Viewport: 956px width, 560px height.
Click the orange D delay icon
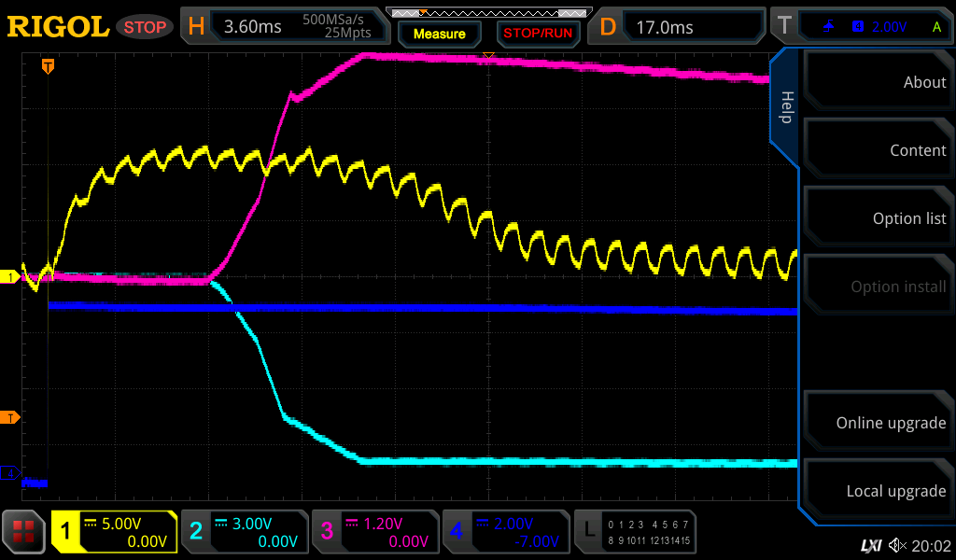(x=608, y=27)
